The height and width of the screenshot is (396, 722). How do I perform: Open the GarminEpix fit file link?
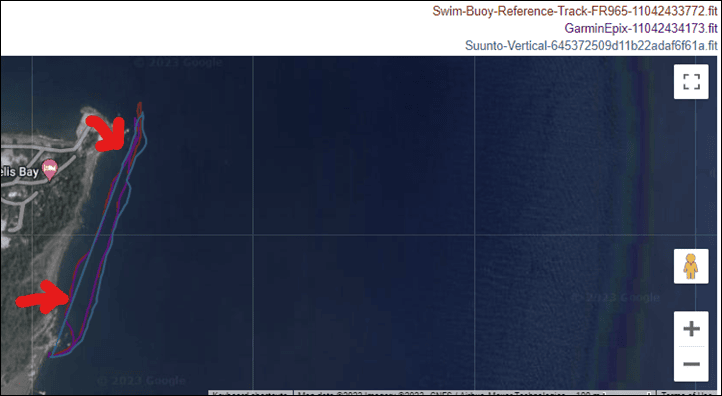pyautogui.click(x=641, y=29)
